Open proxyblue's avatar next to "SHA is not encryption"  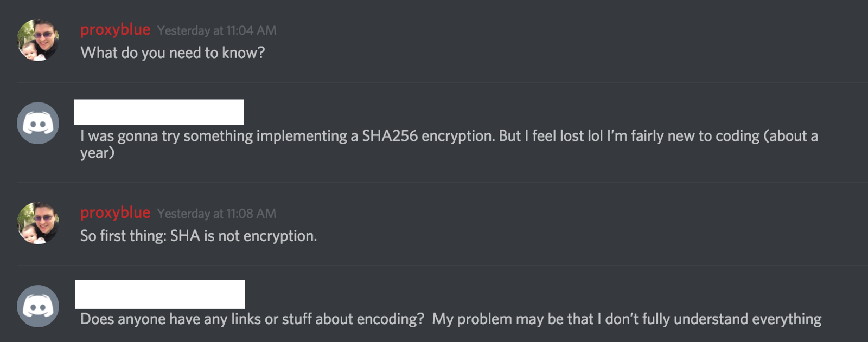pyautogui.click(x=38, y=223)
